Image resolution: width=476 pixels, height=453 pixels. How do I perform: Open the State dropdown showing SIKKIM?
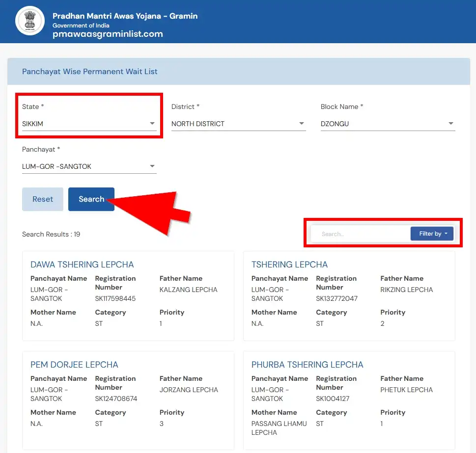point(89,124)
